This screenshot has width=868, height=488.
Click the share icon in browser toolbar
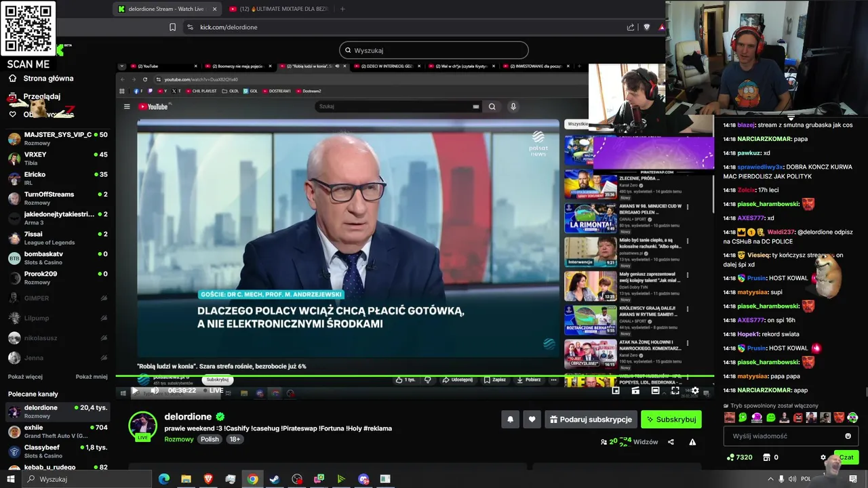point(631,27)
